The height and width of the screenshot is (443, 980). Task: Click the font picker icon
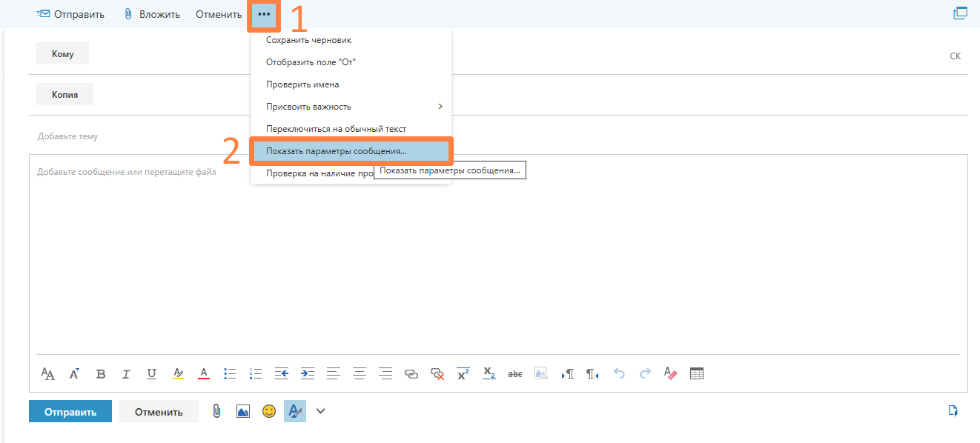(47, 373)
